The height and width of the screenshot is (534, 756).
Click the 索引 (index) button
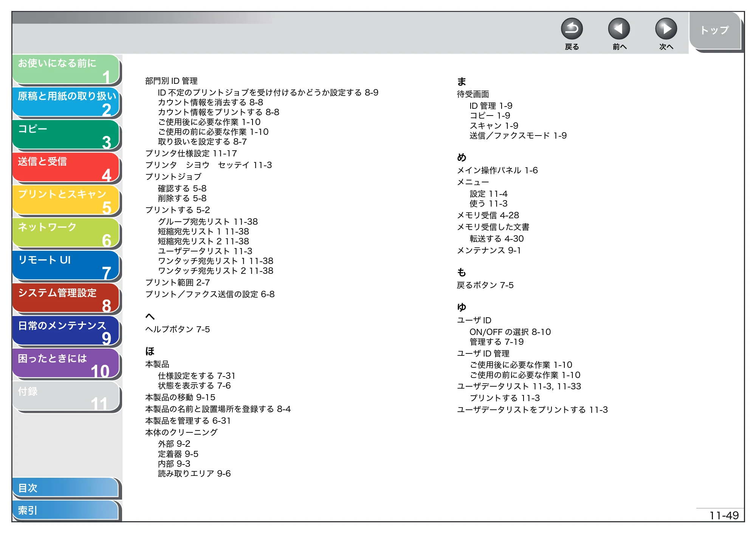[x=65, y=510]
